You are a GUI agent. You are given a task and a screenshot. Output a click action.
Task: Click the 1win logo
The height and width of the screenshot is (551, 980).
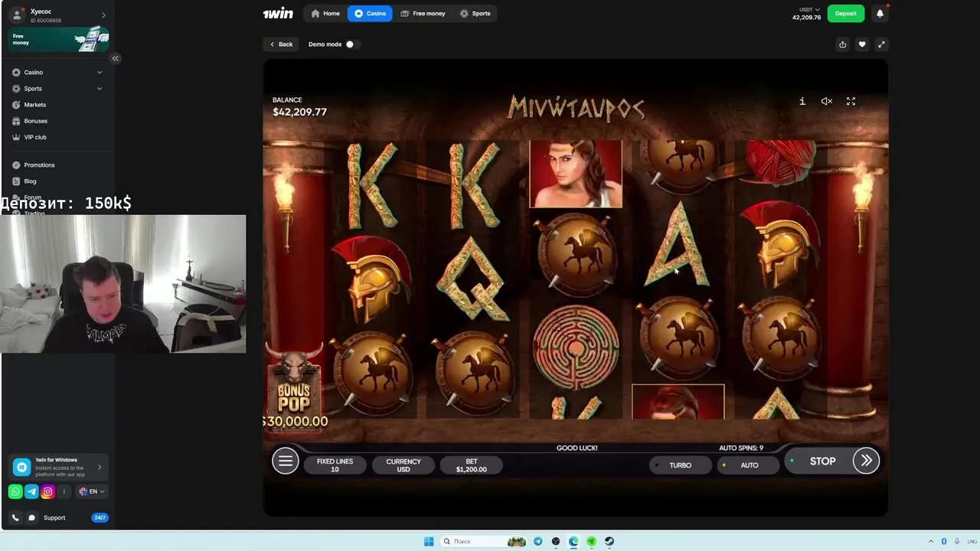point(278,13)
